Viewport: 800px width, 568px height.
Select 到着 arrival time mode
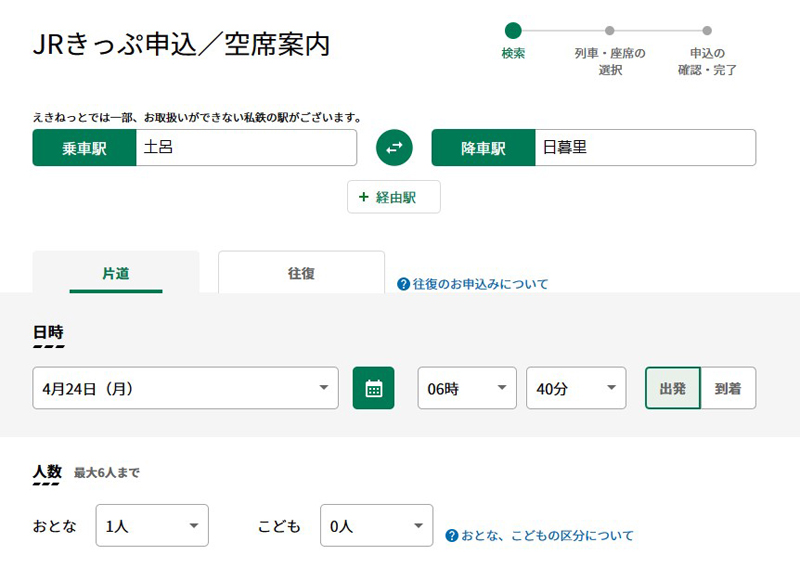tap(728, 388)
